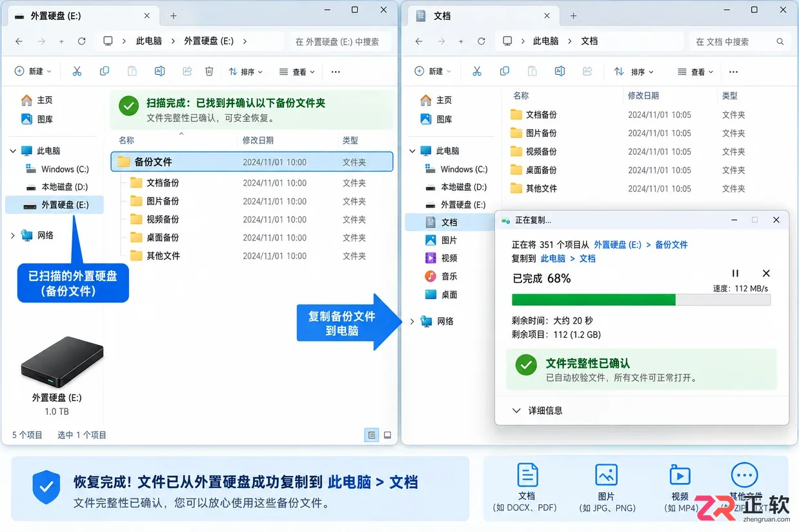The width and height of the screenshot is (799, 532).
Task: Open 主页 in the 外置硬盘 window sidebar
Action: pos(37,101)
